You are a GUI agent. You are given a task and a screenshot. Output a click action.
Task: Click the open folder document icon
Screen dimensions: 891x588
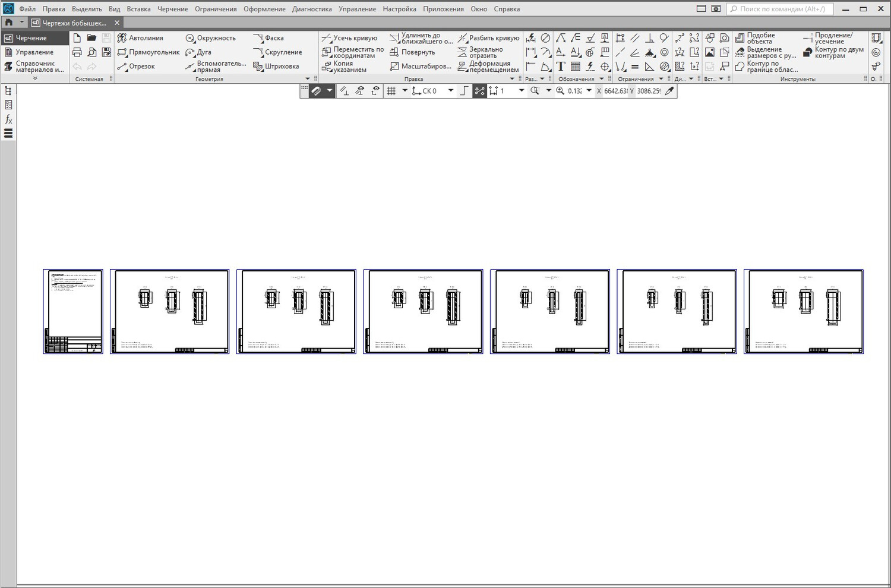point(91,38)
